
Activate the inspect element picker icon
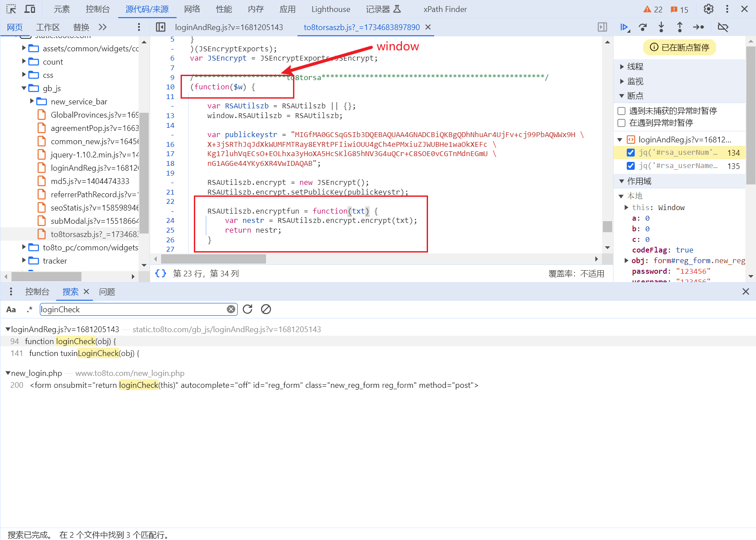(11, 9)
